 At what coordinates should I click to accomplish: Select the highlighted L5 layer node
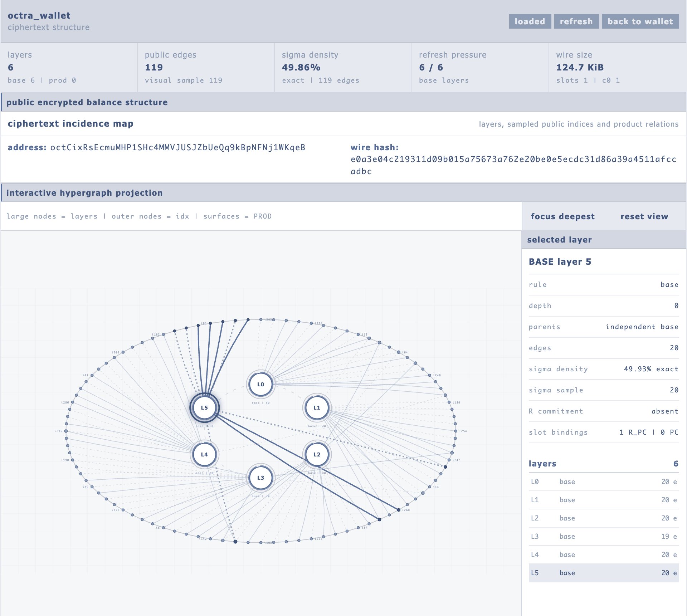204,407
